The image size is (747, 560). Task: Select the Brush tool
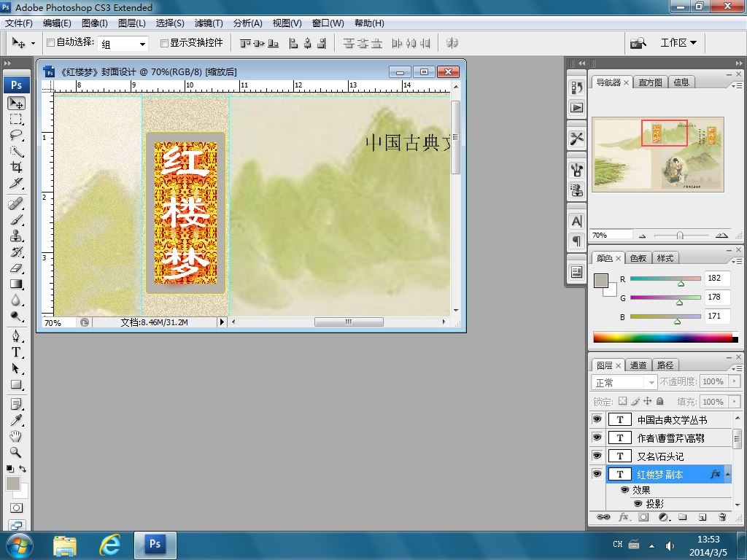coord(16,220)
